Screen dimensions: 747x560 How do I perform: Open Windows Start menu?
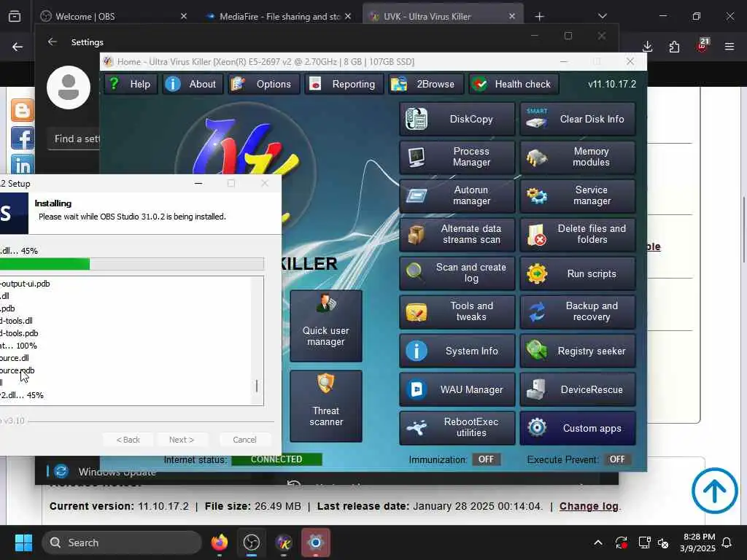(23, 542)
